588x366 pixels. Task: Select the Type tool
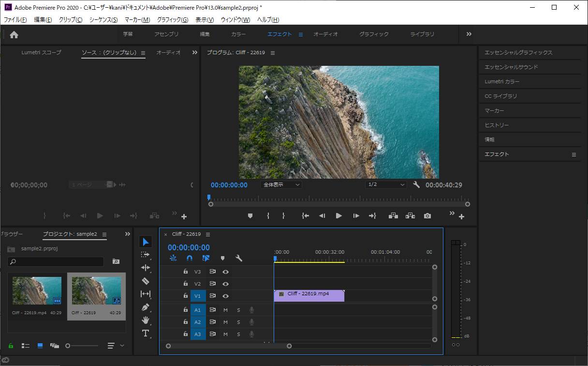point(146,333)
